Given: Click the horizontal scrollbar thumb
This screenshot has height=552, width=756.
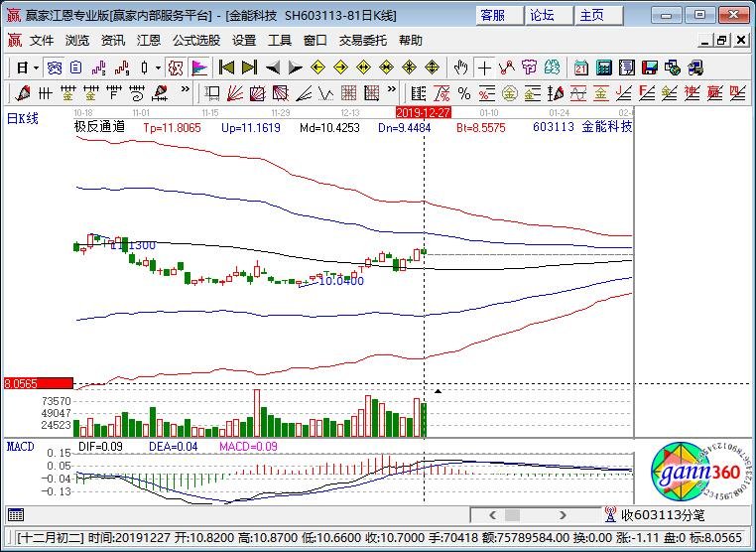Looking at the screenshot, I should (x=512, y=515).
